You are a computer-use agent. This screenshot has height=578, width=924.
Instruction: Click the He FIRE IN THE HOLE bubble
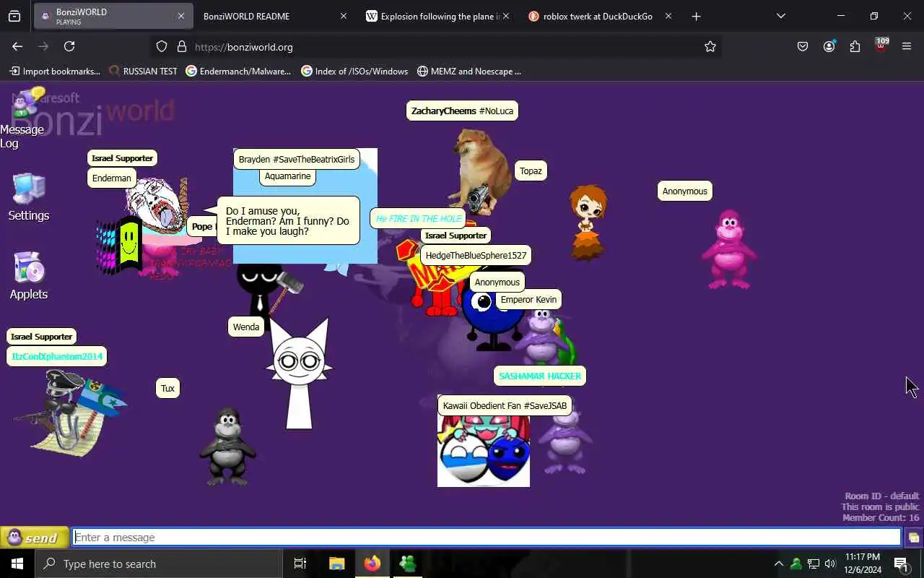click(419, 218)
